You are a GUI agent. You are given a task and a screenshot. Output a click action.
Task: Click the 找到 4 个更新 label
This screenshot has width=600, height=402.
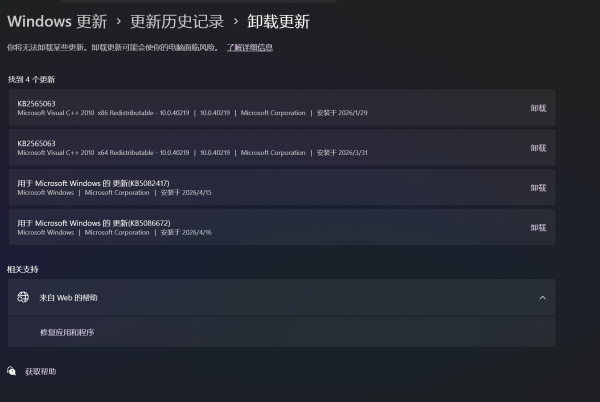[31, 80]
